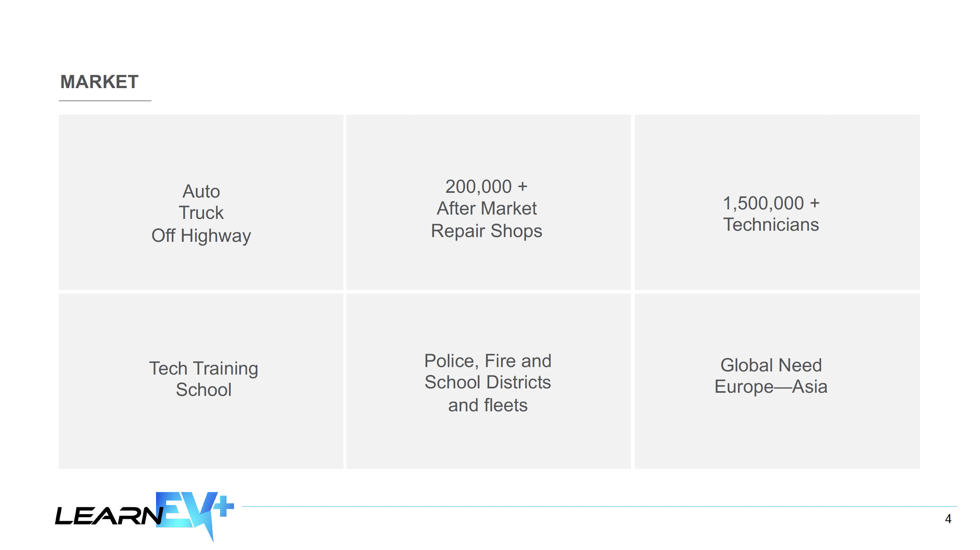Click the "Tech Training" text line

pyautogui.click(x=203, y=369)
